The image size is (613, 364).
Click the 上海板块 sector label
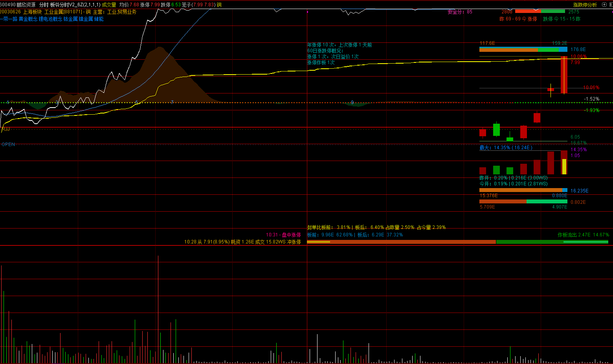click(x=33, y=12)
